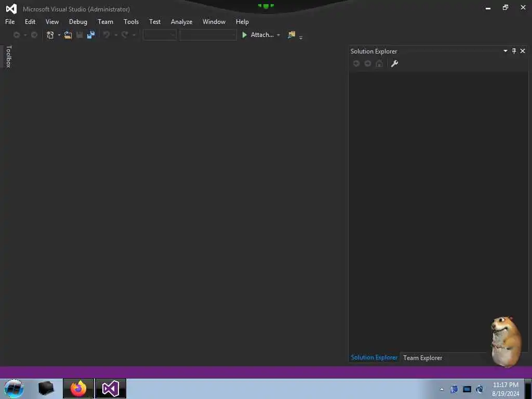Viewport: 532px width, 399px height.
Task: Restore down the Visual Studio window
Action: [506, 7]
